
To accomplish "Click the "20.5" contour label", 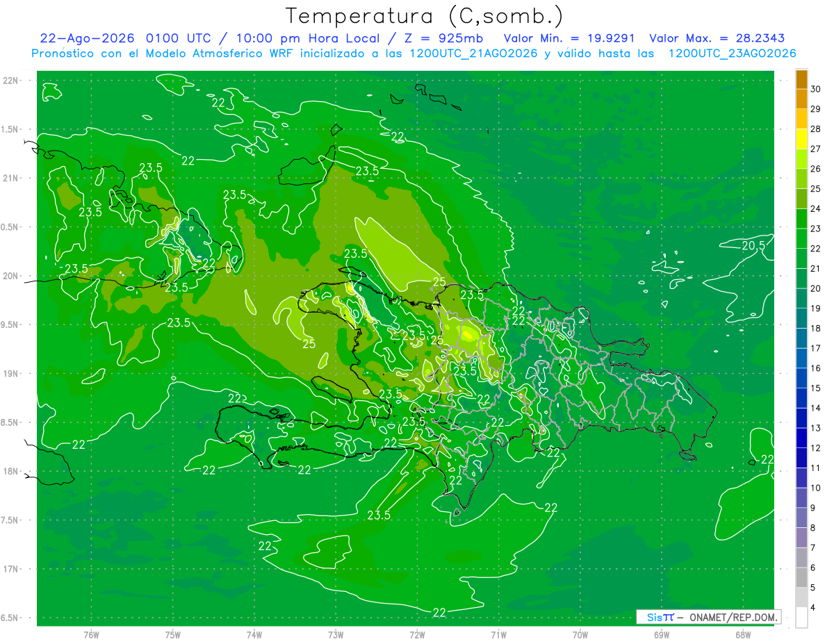I will pos(753,245).
